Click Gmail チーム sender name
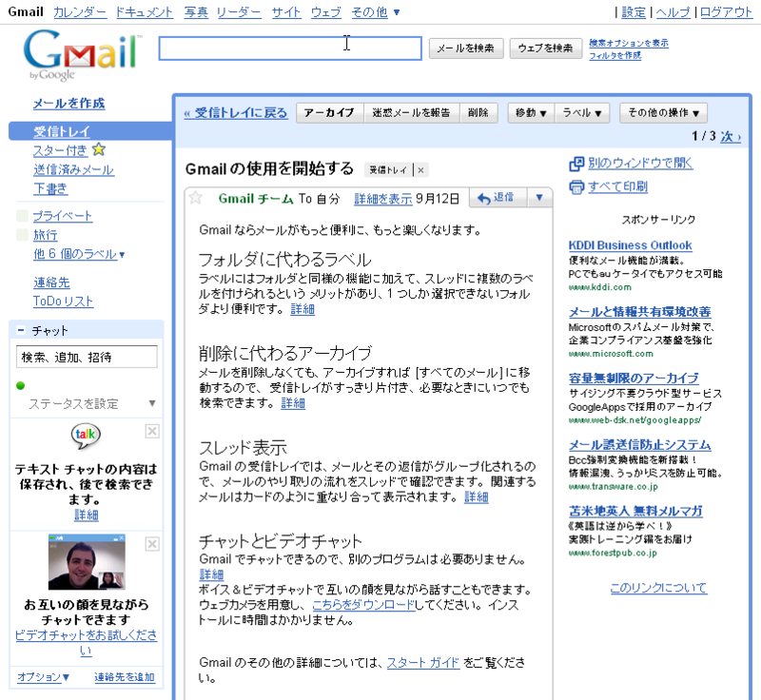This screenshot has width=761, height=700. pyautogui.click(x=256, y=199)
